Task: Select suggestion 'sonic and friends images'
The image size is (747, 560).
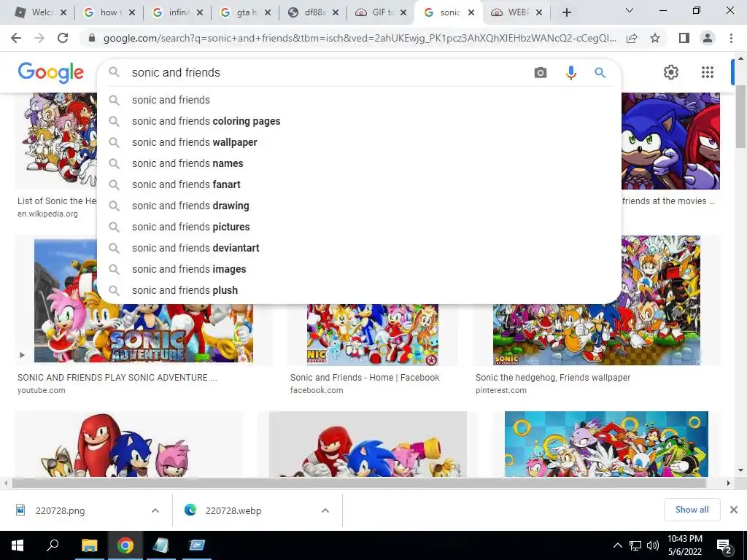Action: click(359, 269)
